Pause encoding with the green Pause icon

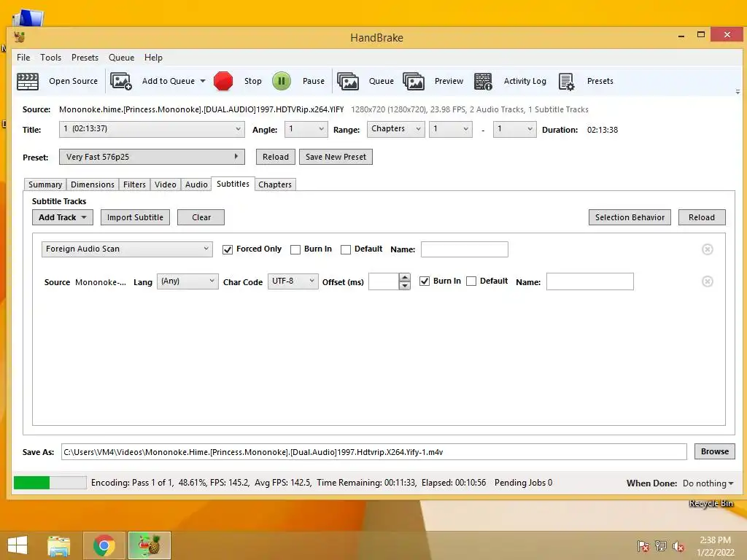282,81
